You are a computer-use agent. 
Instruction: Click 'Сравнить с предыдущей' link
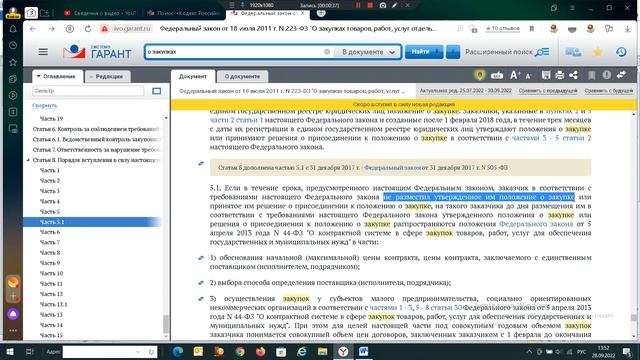click(x=548, y=91)
